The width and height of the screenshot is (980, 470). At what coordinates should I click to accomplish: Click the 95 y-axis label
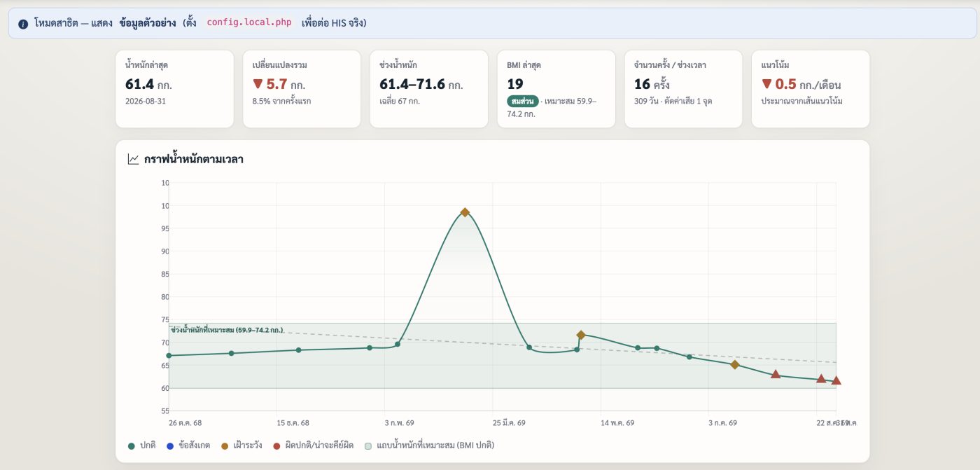164,228
